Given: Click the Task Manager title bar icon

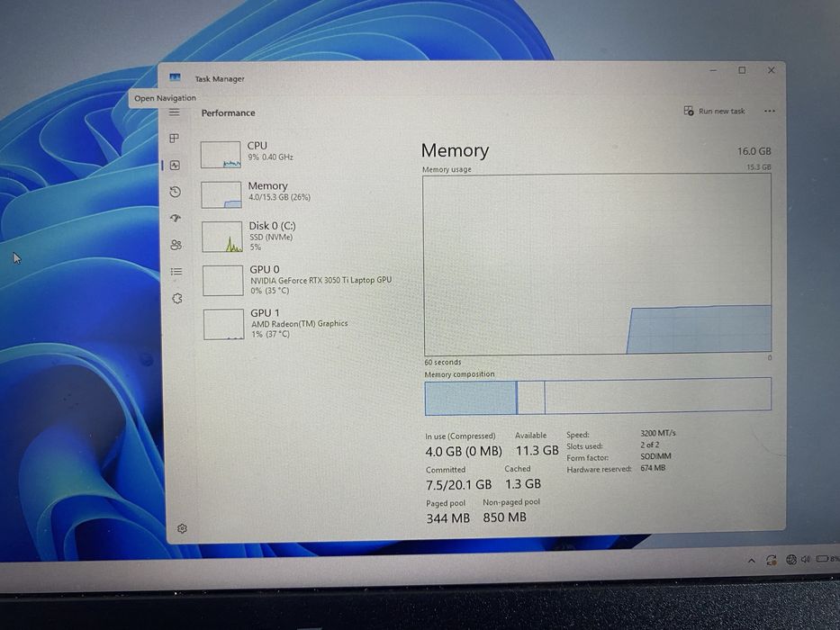Looking at the screenshot, I should 175,77.
